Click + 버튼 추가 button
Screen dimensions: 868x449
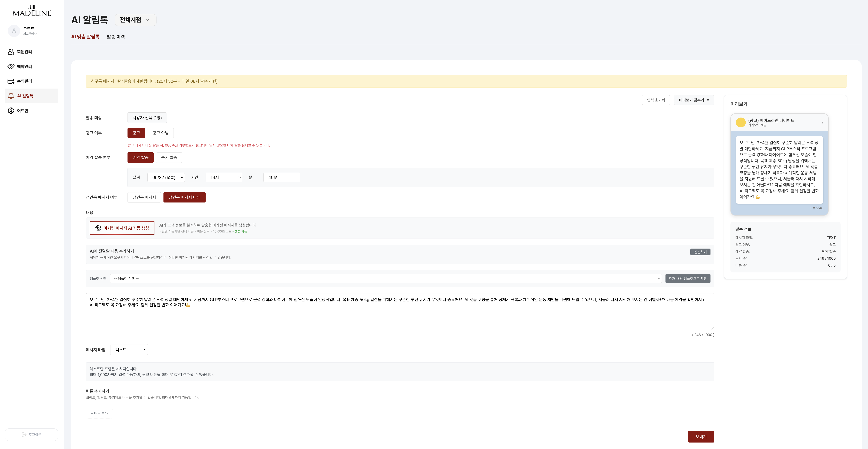click(x=99, y=414)
